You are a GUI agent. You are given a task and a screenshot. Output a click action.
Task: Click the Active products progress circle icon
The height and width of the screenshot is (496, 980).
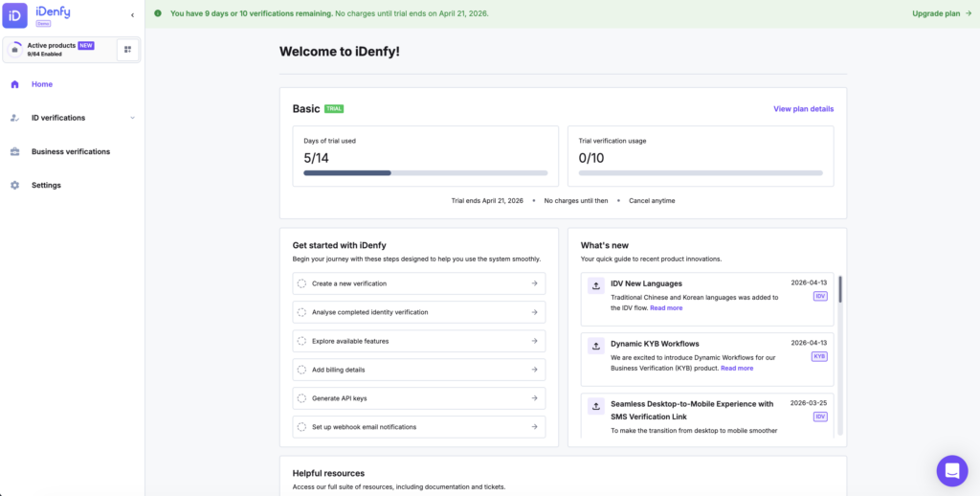pos(15,50)
